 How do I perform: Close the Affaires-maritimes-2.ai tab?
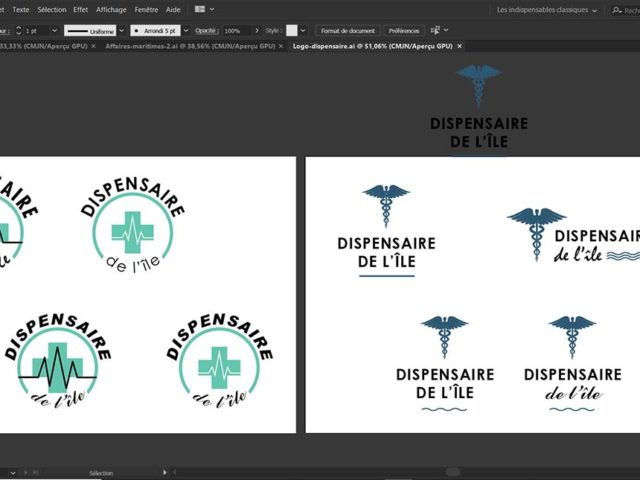(283, 46)
